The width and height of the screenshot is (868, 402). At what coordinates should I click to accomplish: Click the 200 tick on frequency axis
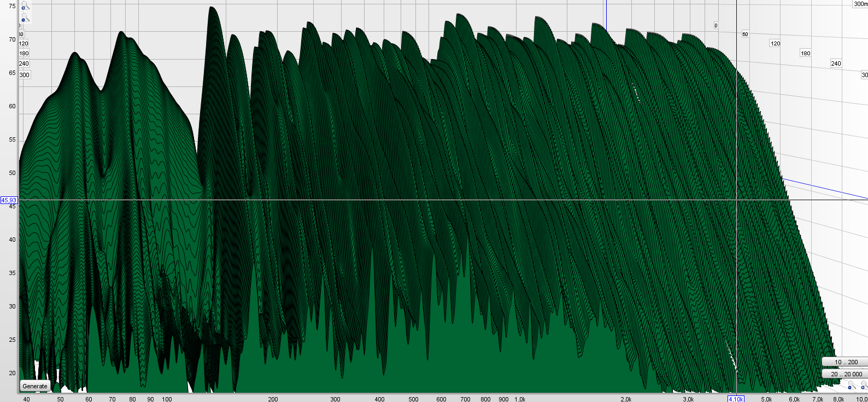pyautogui.click(x=273, y=399)
